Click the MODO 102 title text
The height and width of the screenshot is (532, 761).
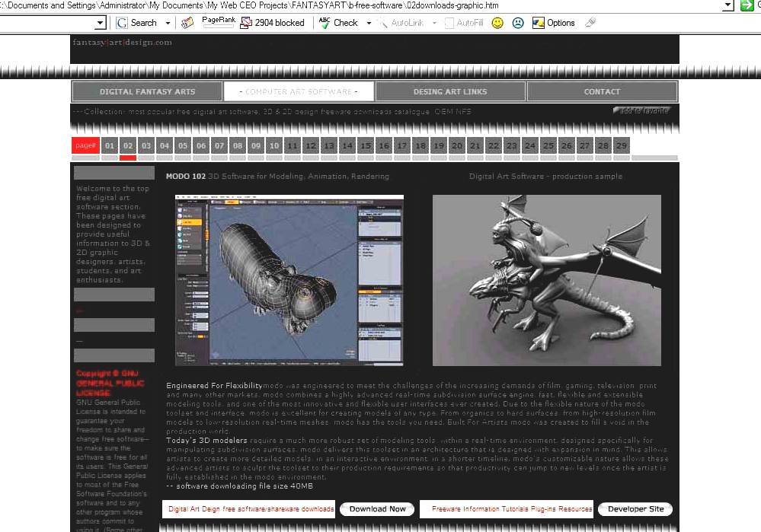[x=186, y=176]
